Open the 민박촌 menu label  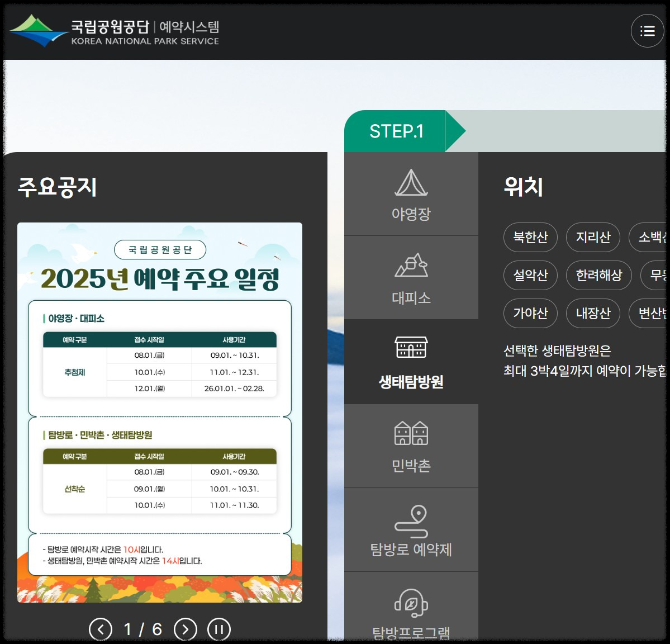coord(411,465)
